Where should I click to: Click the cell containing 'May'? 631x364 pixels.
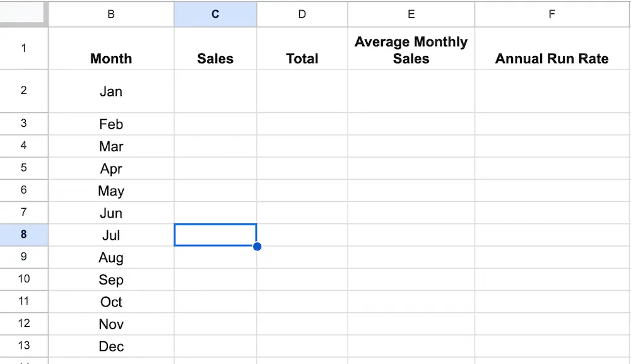[x=111, y=191]
